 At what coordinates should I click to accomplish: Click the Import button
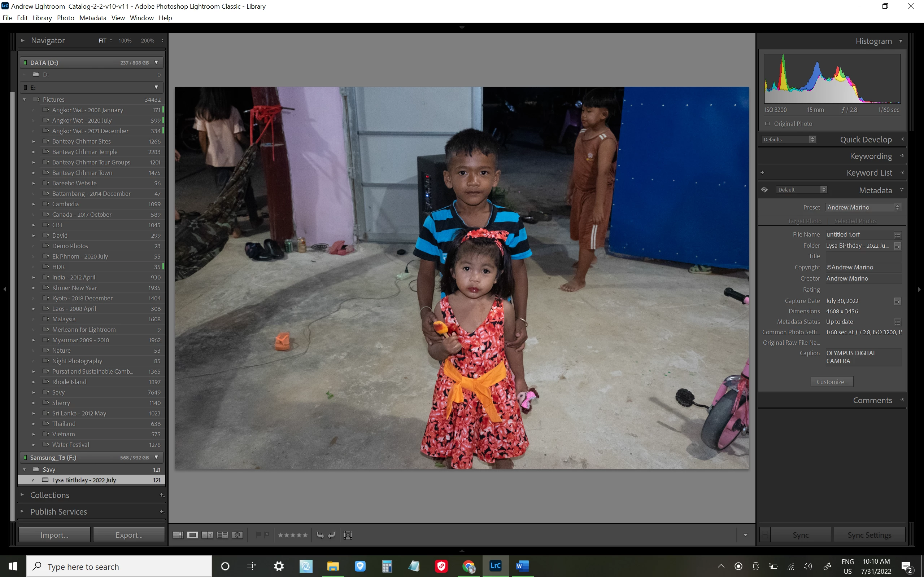coord(54,535)
